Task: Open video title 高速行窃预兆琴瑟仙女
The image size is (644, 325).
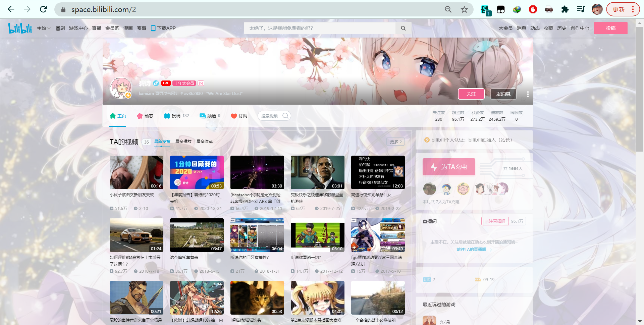Action: click(371, 195)
